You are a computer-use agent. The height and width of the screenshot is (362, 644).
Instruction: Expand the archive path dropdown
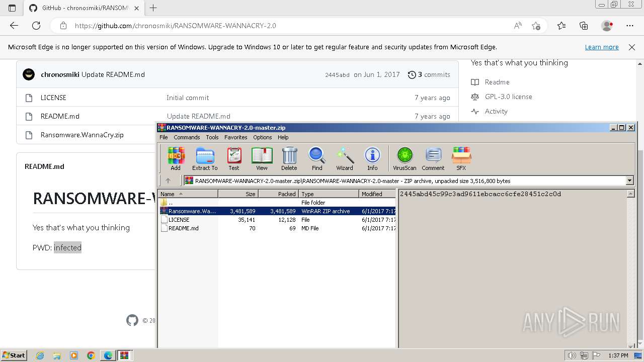click(629, 180)
